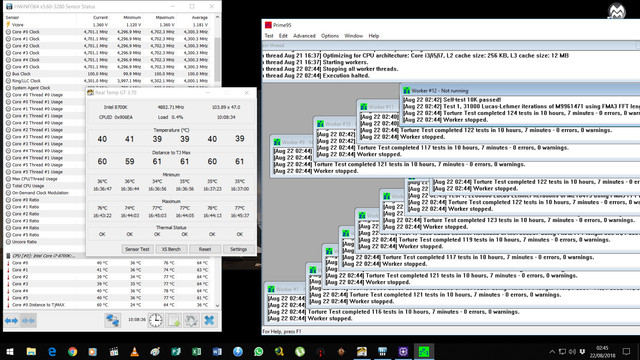Image resolution: width=640 pixels, height=360 pixels.
Task: Open the volume control in system tray
Action: click(x=572, y=351)
